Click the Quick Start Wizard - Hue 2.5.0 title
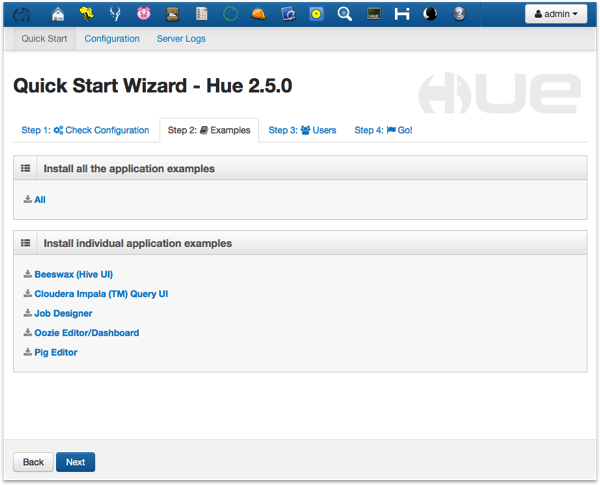600x485 pixels. pos(153,85)
